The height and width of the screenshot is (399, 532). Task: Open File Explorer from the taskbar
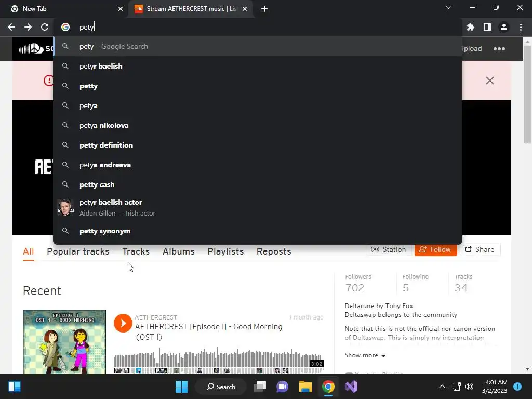coord(305,387)
